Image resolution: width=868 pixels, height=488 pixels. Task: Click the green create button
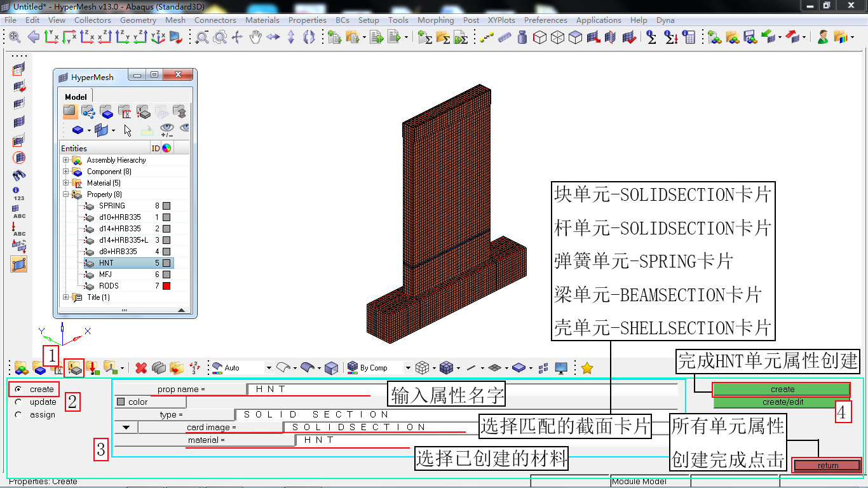(782, 390)
